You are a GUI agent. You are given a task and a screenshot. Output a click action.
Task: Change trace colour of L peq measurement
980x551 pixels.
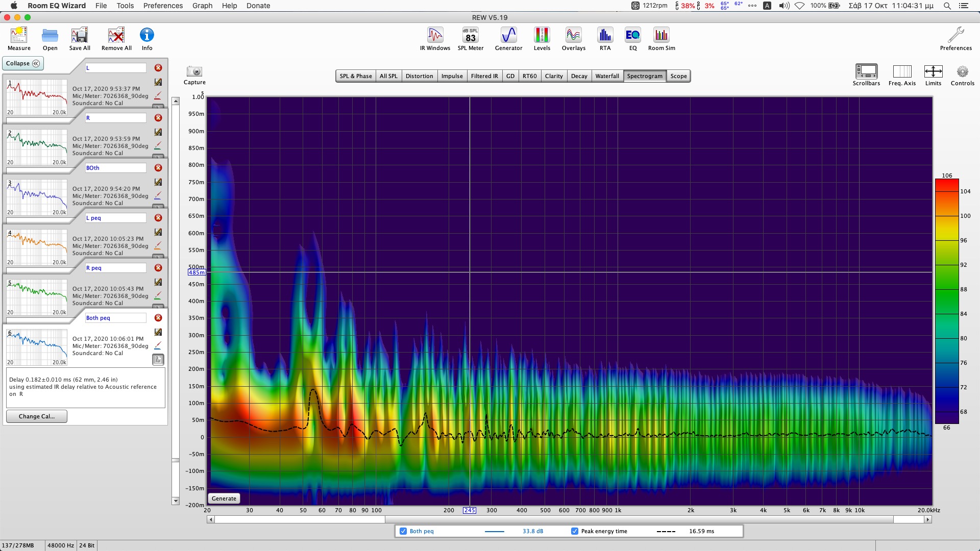158,245
